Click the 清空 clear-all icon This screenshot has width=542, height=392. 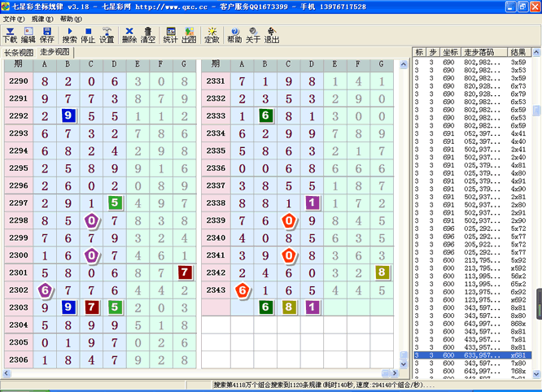click(148, 36)
